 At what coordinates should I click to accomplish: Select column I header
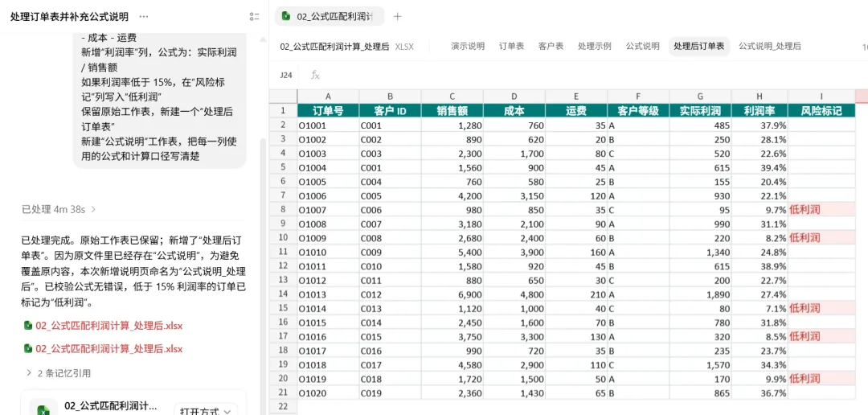pos(821,97)
